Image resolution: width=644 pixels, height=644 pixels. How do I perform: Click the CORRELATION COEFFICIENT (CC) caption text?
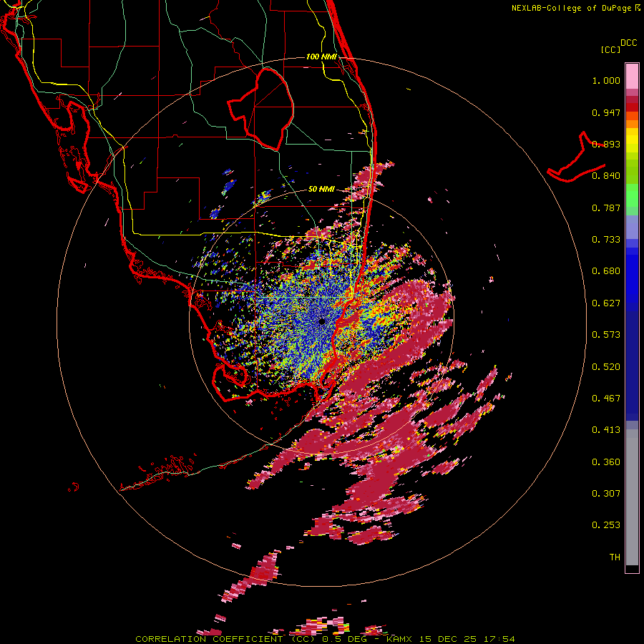tap(225, 639)
